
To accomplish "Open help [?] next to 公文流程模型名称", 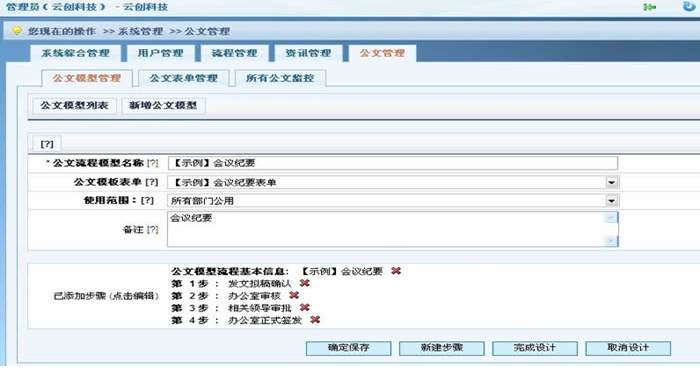I will click(x=153, y=163).
